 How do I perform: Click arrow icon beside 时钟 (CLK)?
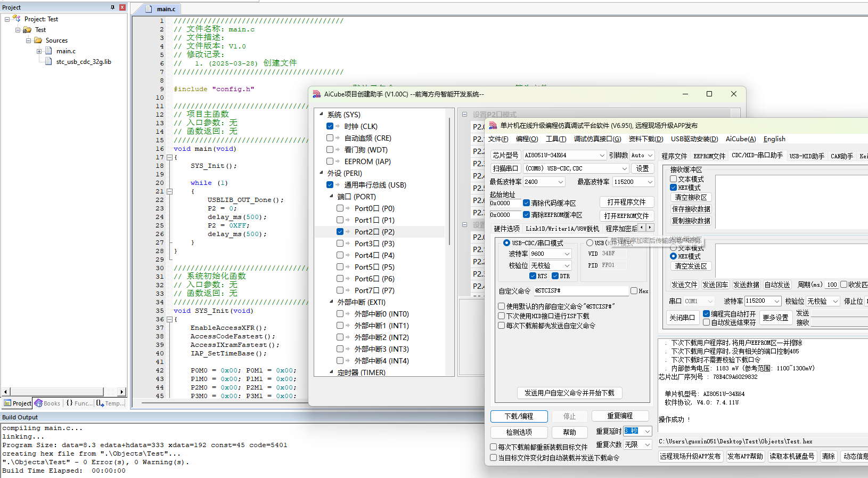tap(338, 126)
